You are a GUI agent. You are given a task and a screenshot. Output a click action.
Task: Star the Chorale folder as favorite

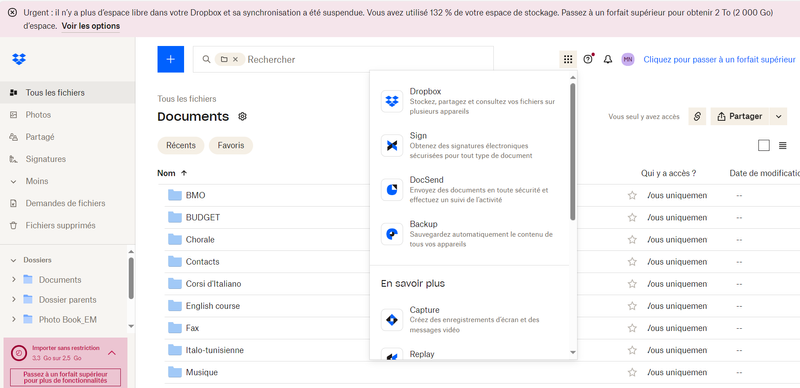632,239
